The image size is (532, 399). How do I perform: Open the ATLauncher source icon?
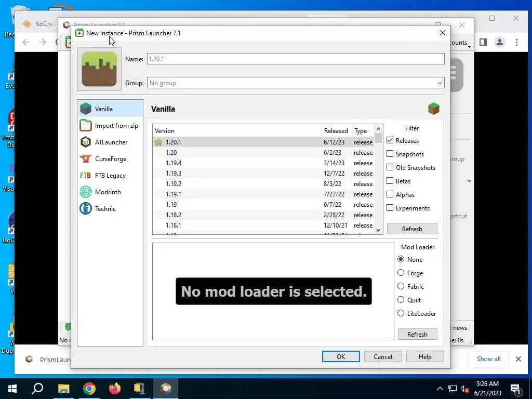coord(86,142)
